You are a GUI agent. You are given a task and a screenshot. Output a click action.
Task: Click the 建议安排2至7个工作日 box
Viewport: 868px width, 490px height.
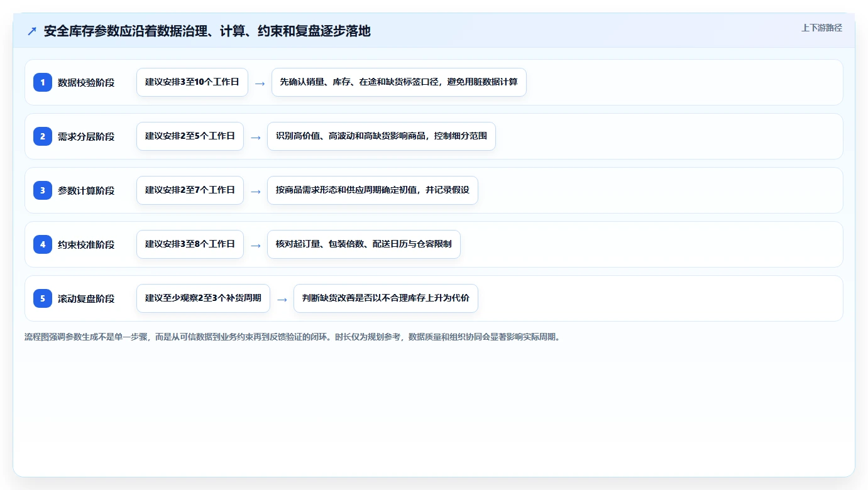(x=190, y=190)
